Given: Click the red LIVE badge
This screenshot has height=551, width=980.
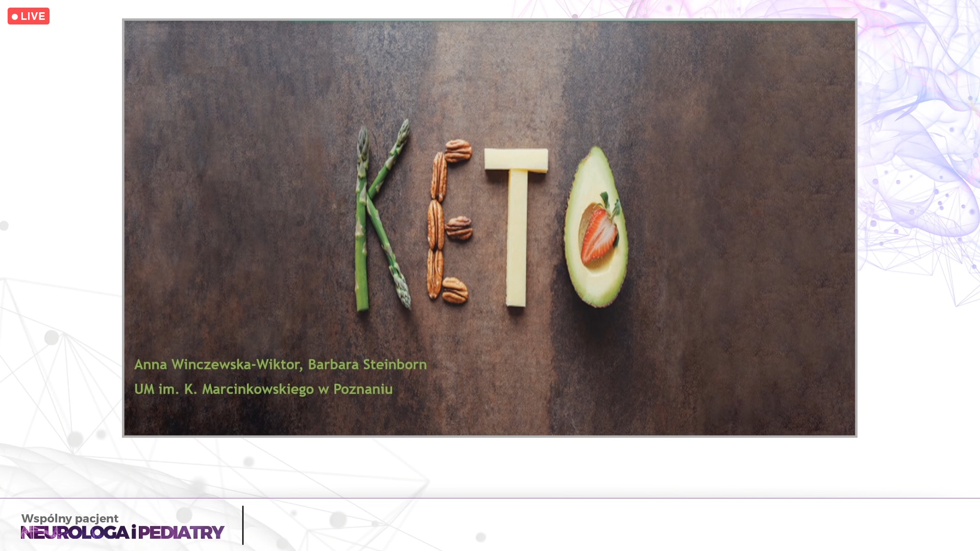Looking at the screenshot, I should click(29, 16).
